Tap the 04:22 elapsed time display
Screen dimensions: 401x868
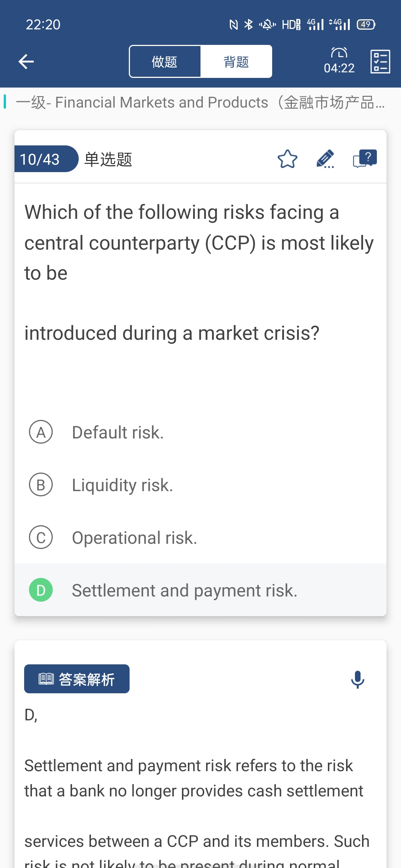[339, 68]
